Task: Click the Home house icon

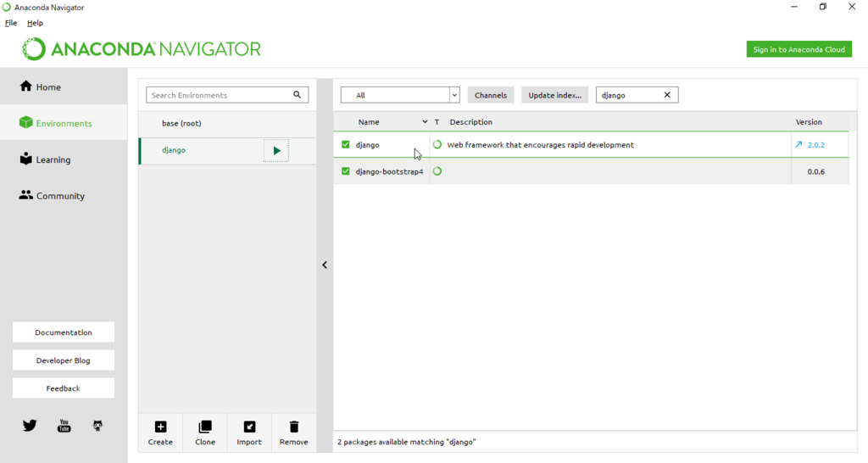Action: (x=26, y=86)
